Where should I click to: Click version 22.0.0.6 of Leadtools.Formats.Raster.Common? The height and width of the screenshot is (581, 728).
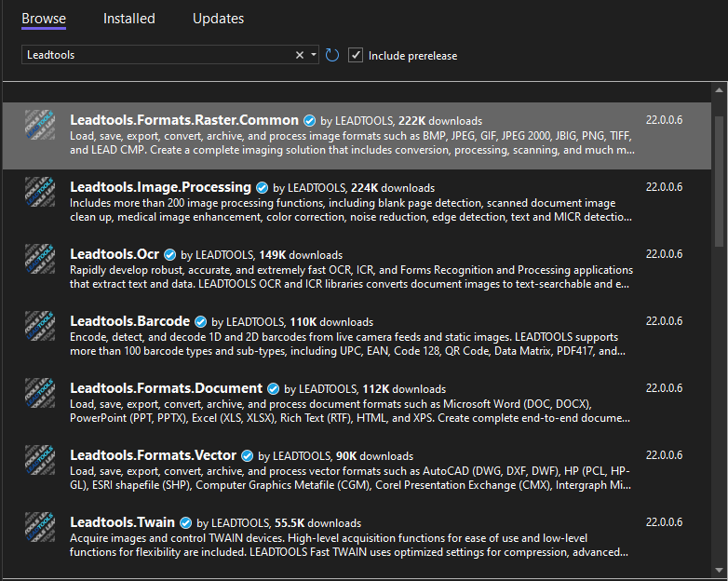click(664, 120)
